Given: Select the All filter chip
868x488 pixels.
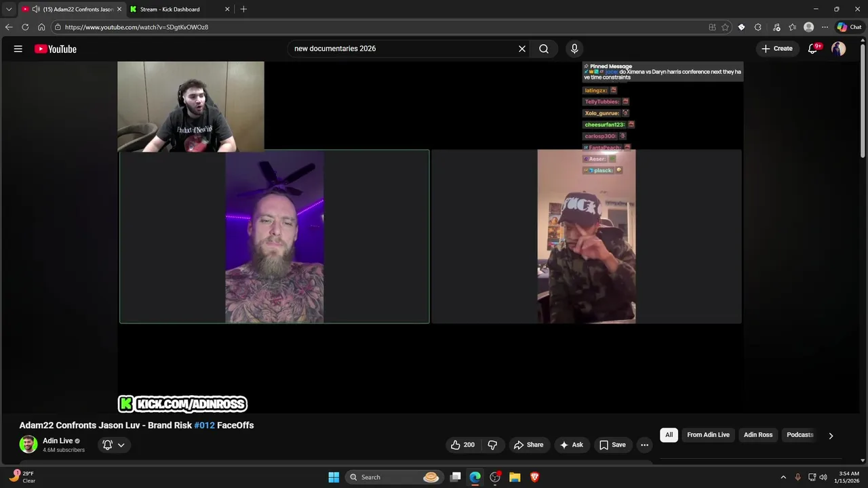Looking at the screenshot, I should coord(669,435).
